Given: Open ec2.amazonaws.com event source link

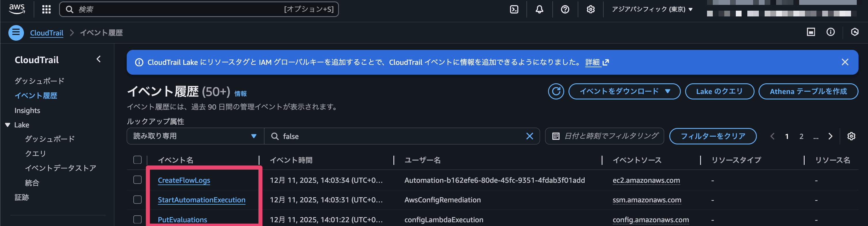Looking at the screenshot, I should point(646,180).
